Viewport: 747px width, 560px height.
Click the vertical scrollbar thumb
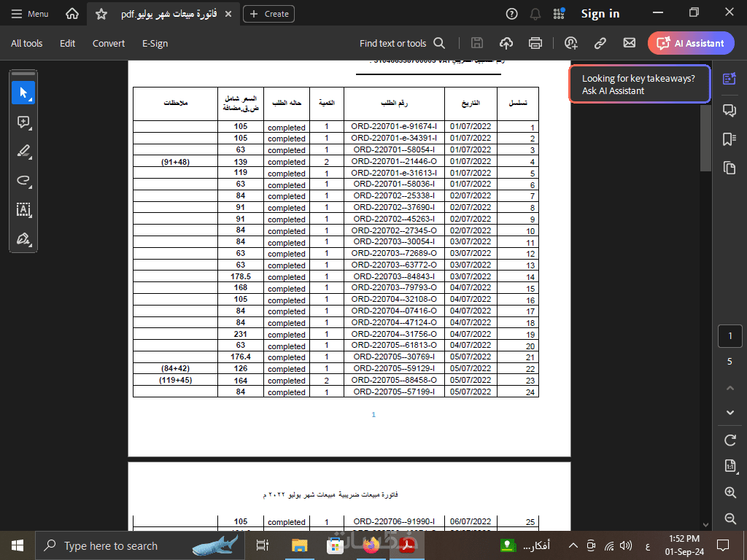point(705,138)
